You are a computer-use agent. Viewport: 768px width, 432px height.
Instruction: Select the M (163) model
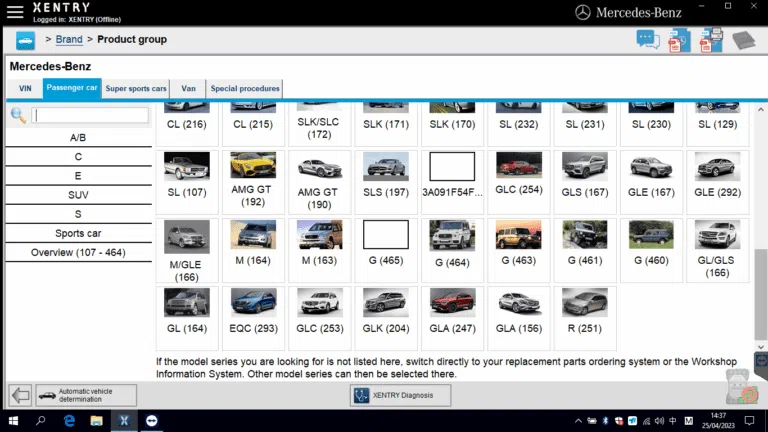point(319,250)
